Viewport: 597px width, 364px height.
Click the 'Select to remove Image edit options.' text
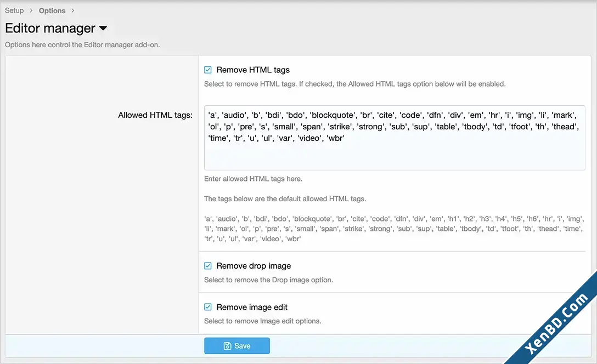262,321
